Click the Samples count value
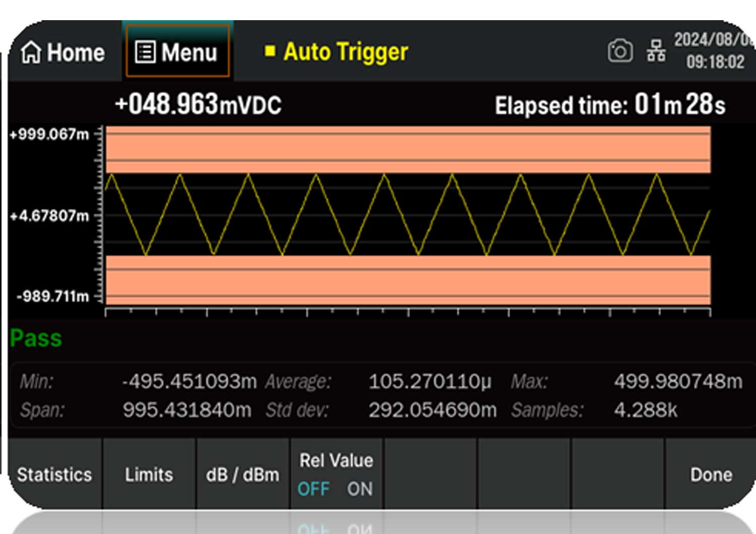Screen dimensions: 756x534 coord(646,410)
